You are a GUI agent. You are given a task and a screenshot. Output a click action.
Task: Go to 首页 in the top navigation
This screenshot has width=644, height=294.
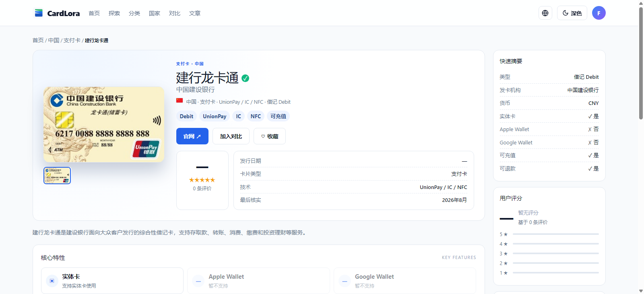pyautogui.click(x=94, y=13)
